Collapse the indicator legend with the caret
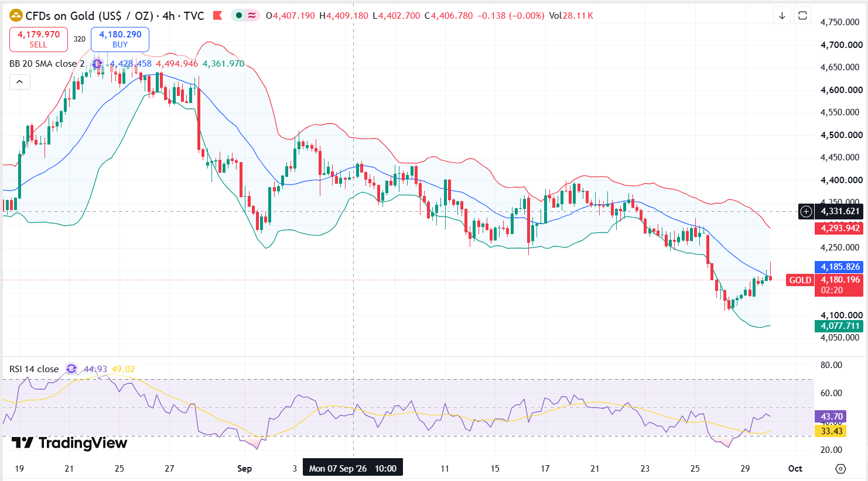Image resolution: width=868 pixels, height=481 pixels. [x=19, y=82]
